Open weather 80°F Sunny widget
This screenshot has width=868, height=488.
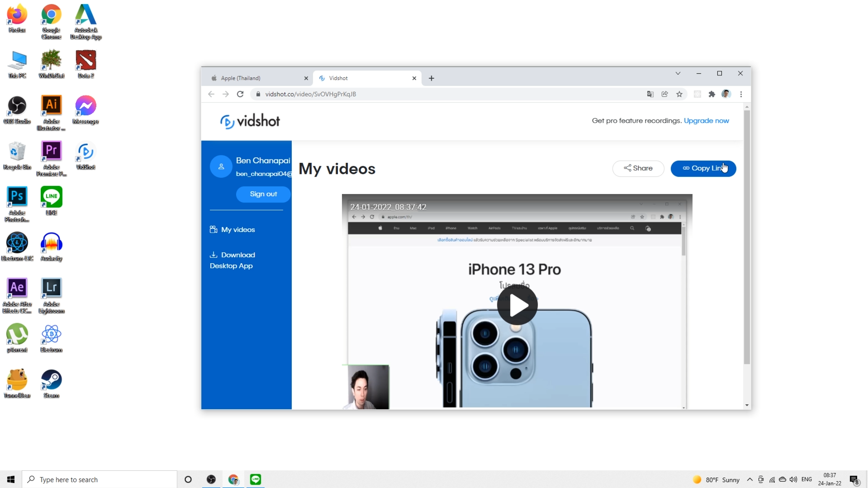716,479
